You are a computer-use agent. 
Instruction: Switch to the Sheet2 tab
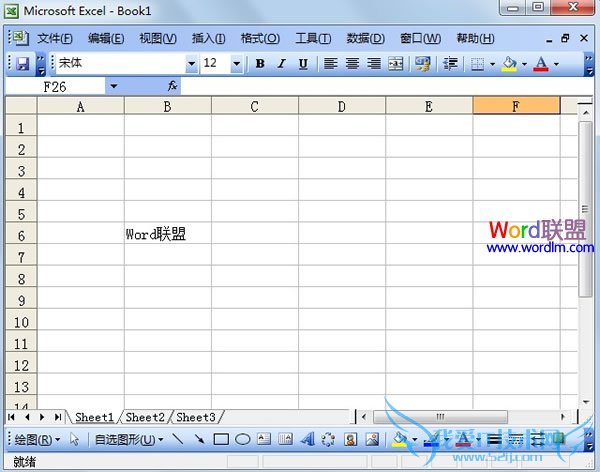(145, 417)
